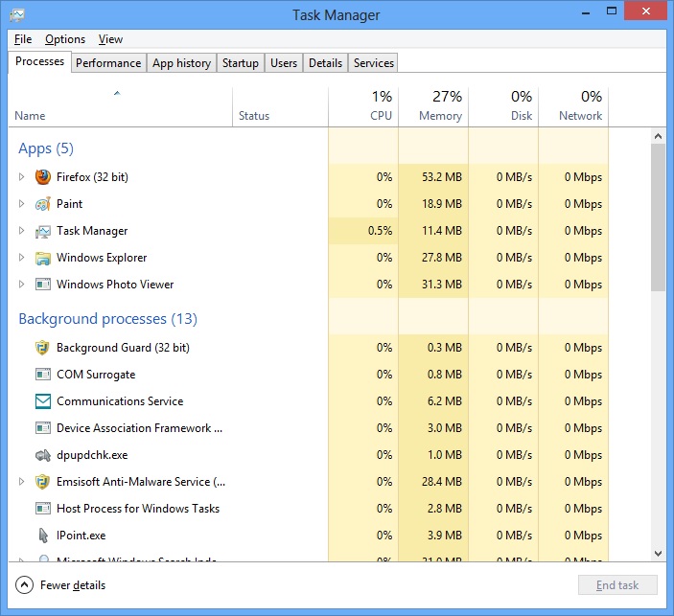Expand the Task Manager process group
The image size is (674, 616).
coord(21,231)
